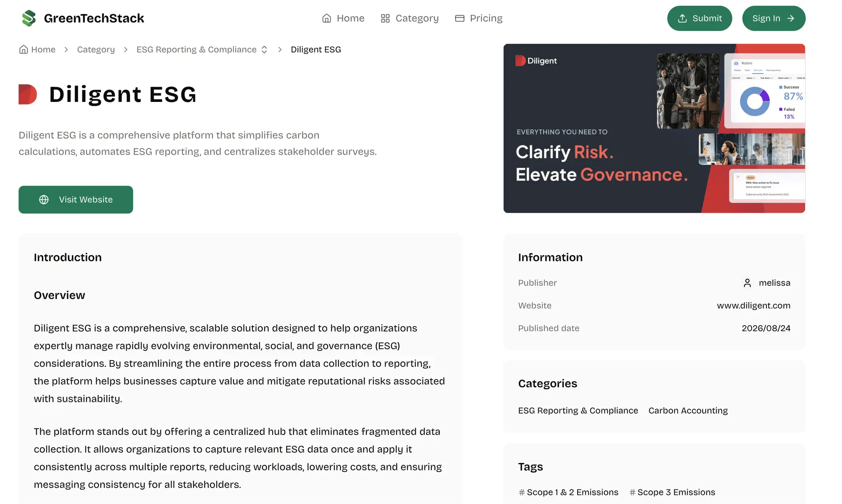842x504 pixels.
Task: Expand the ESG Reporting & Compliance breadcrumb chevron
Action: [264, 49]
